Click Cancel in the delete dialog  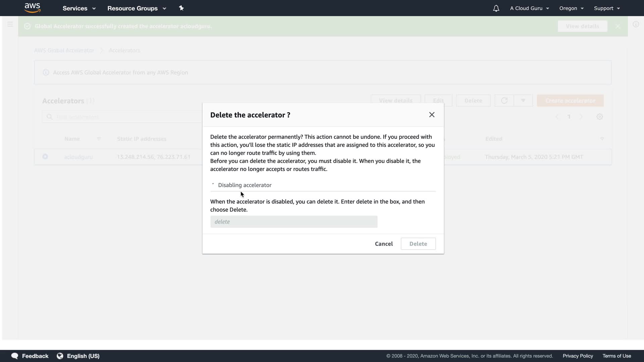[x=384, y=244]
